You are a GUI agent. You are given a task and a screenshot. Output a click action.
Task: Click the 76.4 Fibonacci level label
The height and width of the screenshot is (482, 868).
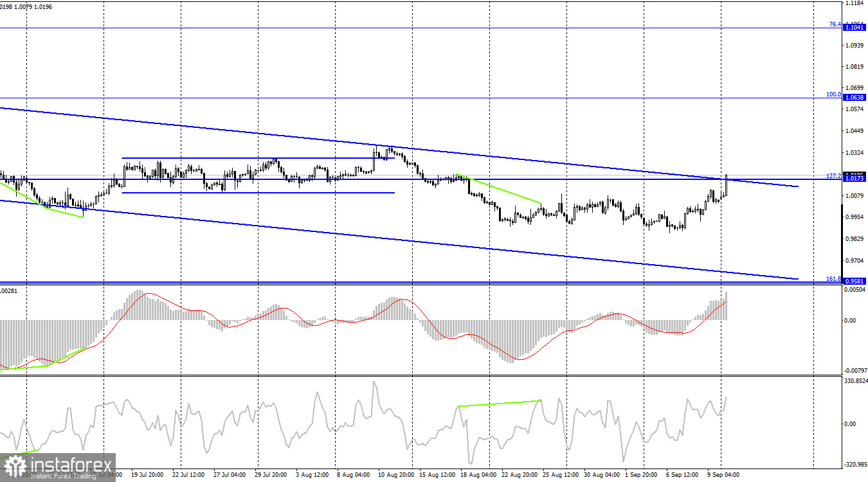[x=835, y=24]
